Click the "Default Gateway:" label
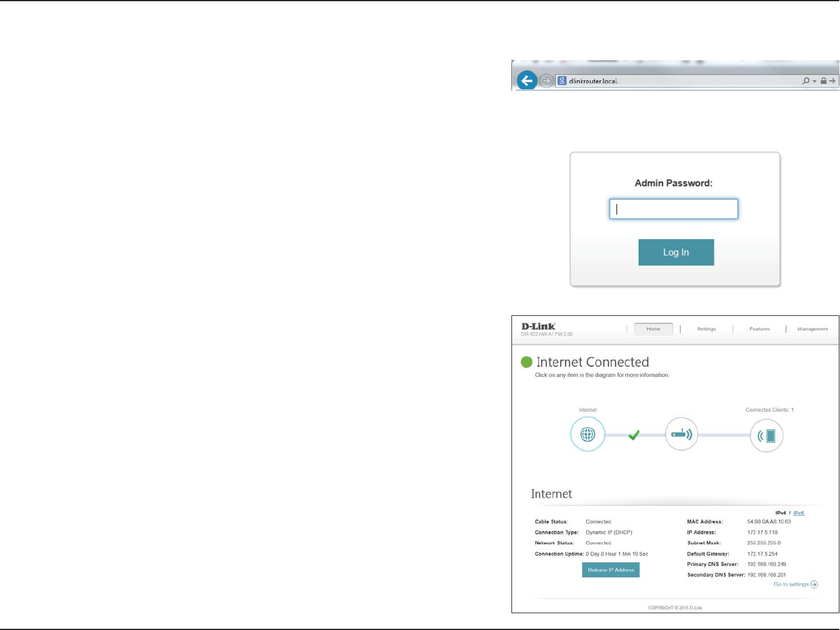The width and height of the screenshot is (840, 630). (708, 554)
